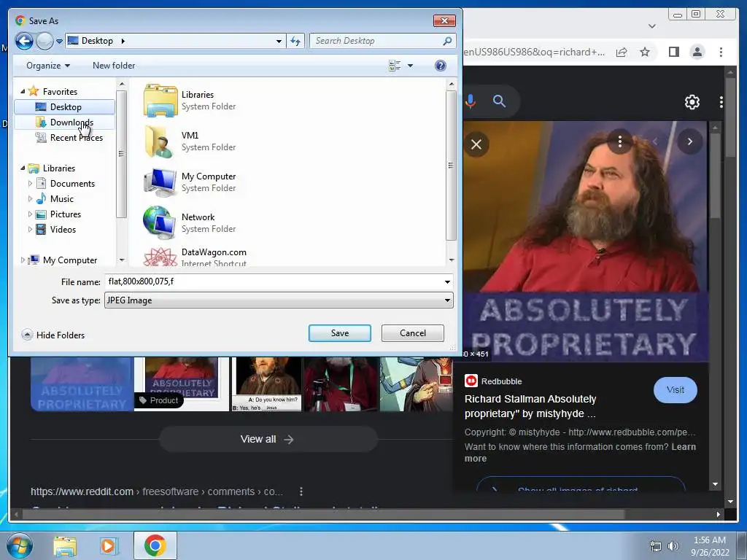The height and width of the screenshot is (560, 747).
Task: Open the image preview more options dots
Action: 620,141
